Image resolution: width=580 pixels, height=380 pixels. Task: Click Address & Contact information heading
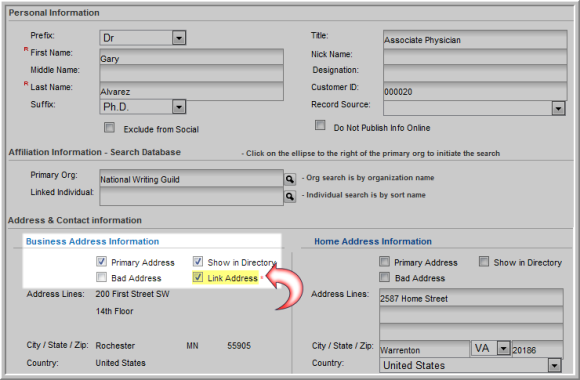coord(75,220)
